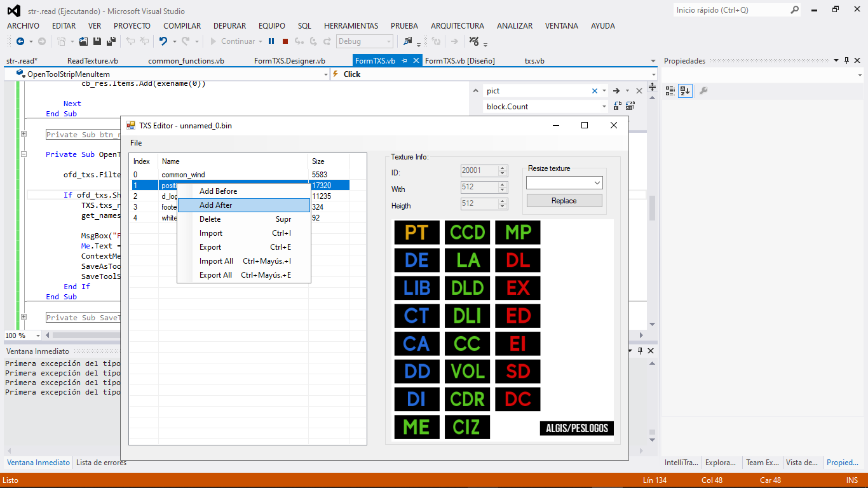Open the File menu in TXS Editor
The width and height of the screenshot is (868, 488).
pos(136,143)
